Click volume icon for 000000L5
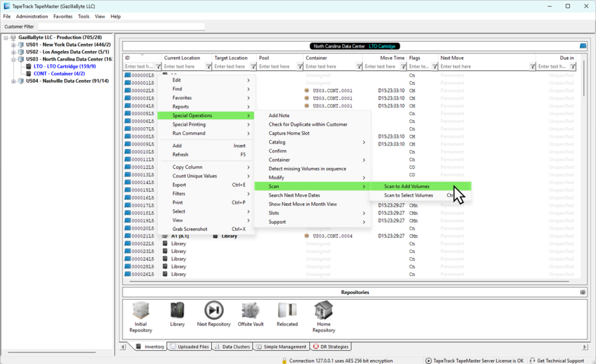This screenshot has height=364, width=596. [x=128, y=75]
